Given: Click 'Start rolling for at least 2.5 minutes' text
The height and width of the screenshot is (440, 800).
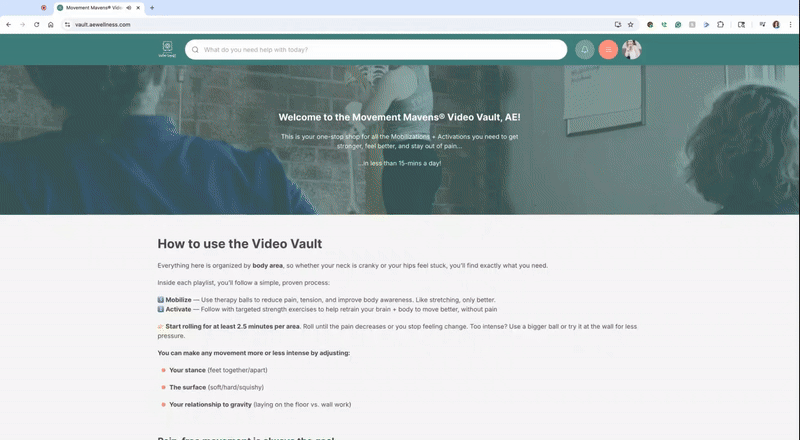Looking at the screenshot, I should 232,327.
